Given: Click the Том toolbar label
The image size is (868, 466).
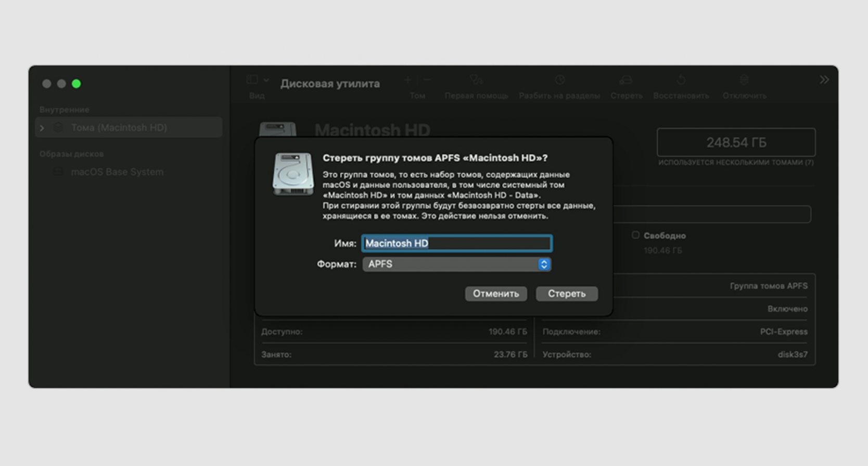Looking at the screenshot, I should tap(417, 96).
